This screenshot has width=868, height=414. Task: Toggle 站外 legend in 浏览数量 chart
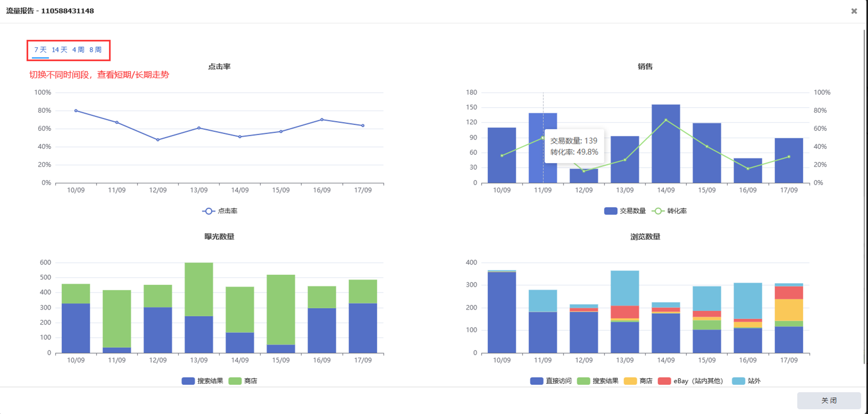(747, 381)
